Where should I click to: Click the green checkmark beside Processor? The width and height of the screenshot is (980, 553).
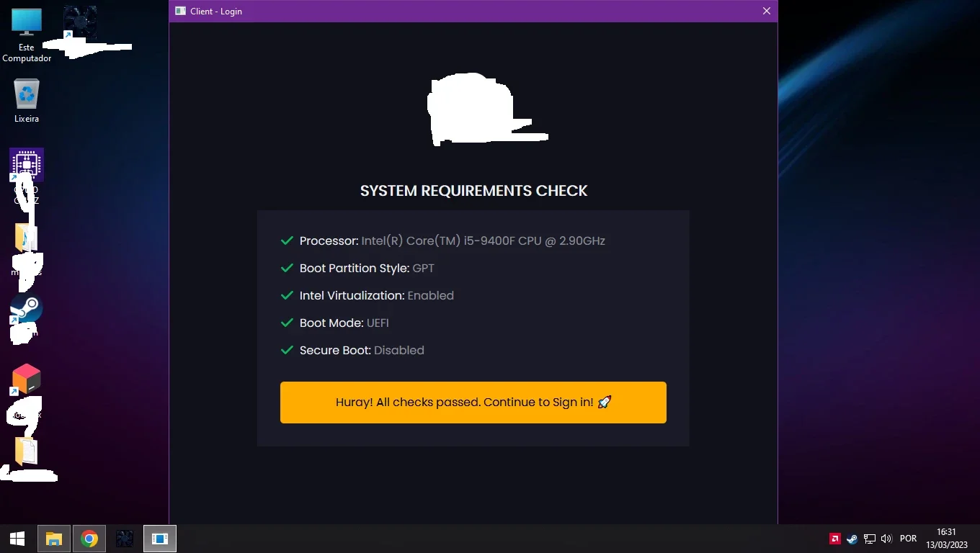click(287, 240)
